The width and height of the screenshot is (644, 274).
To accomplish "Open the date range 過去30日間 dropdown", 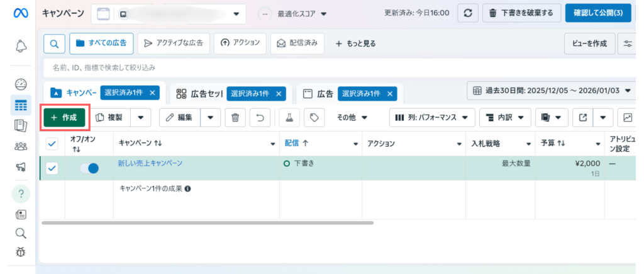I will click(552, 91).
